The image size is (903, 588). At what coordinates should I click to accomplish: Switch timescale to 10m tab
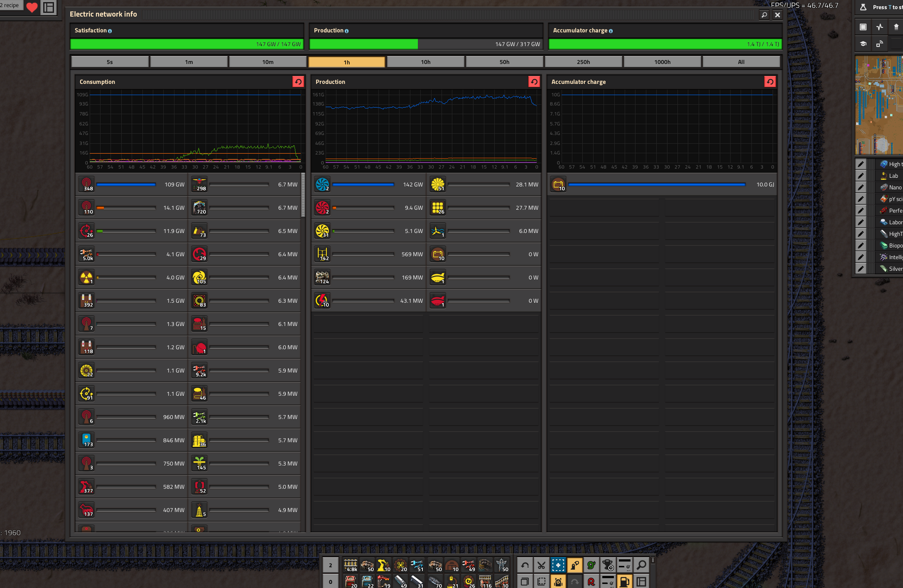[267, 62]
